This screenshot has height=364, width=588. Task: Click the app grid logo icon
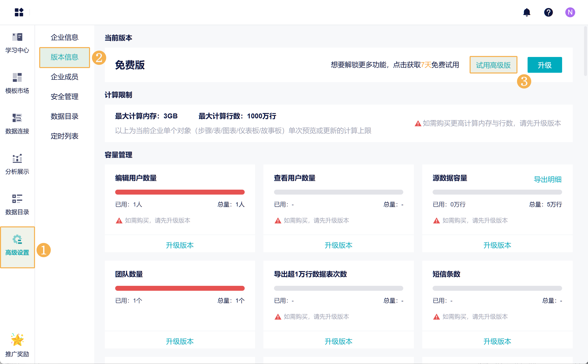click(19, 12)
